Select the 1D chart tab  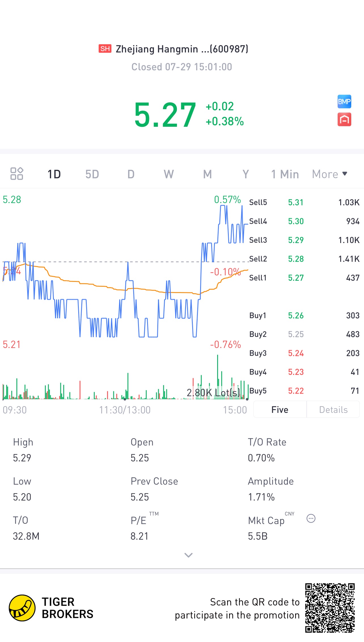(54, 174)
